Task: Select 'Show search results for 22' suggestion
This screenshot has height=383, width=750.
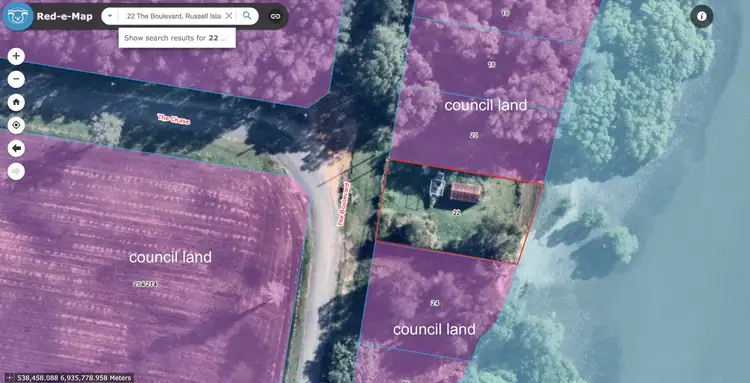Action: (177, 38)
